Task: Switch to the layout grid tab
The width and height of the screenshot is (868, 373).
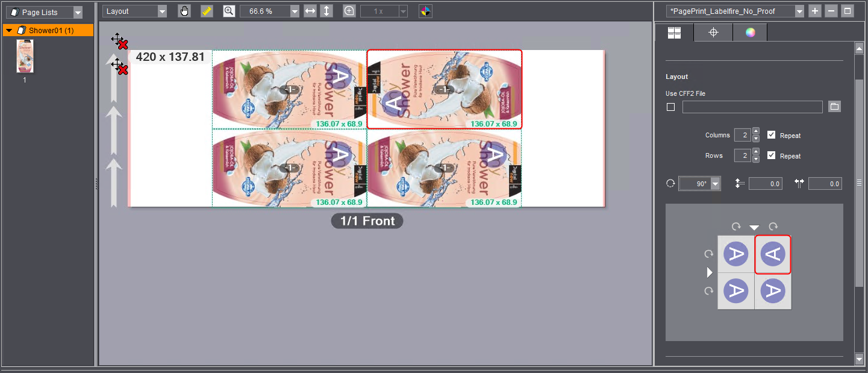Action: pyautogui.click(x=674, y=33)
